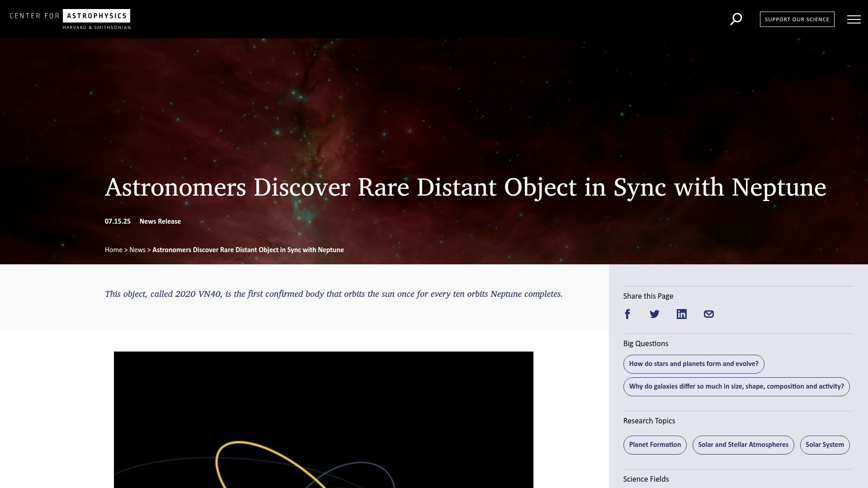Share page via email icon
This screenshot has width=868, height=488.
[709, 314]
